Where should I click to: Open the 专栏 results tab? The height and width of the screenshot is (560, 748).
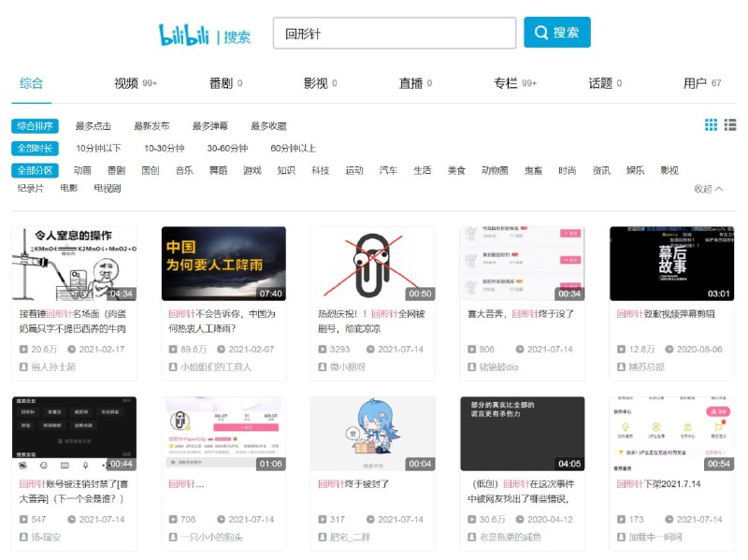(x=506, y=83)
